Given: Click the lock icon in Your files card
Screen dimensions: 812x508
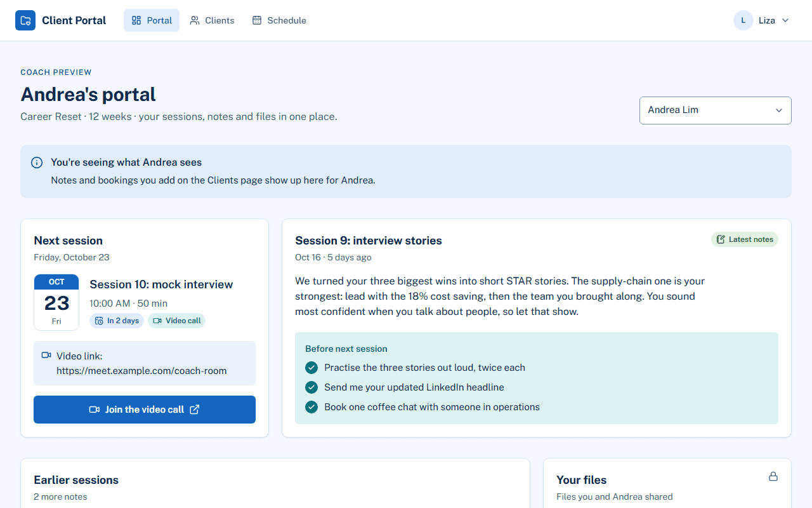Looking at the screenshot, I should point(773,476).
